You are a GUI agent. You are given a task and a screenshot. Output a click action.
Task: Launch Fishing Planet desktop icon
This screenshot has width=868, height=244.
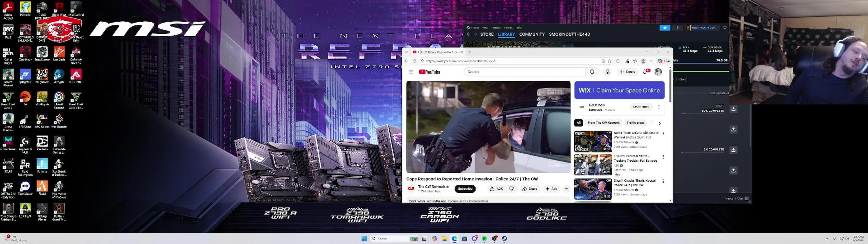click(x=42, y=212)
